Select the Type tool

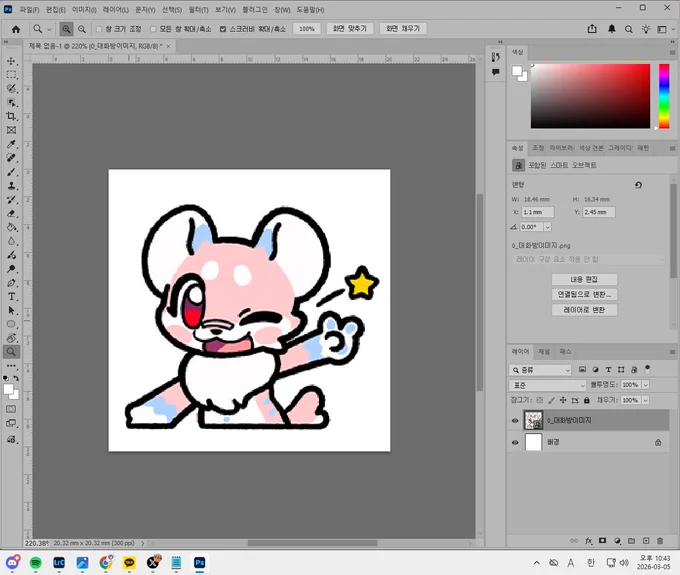(x=11, y=297)
